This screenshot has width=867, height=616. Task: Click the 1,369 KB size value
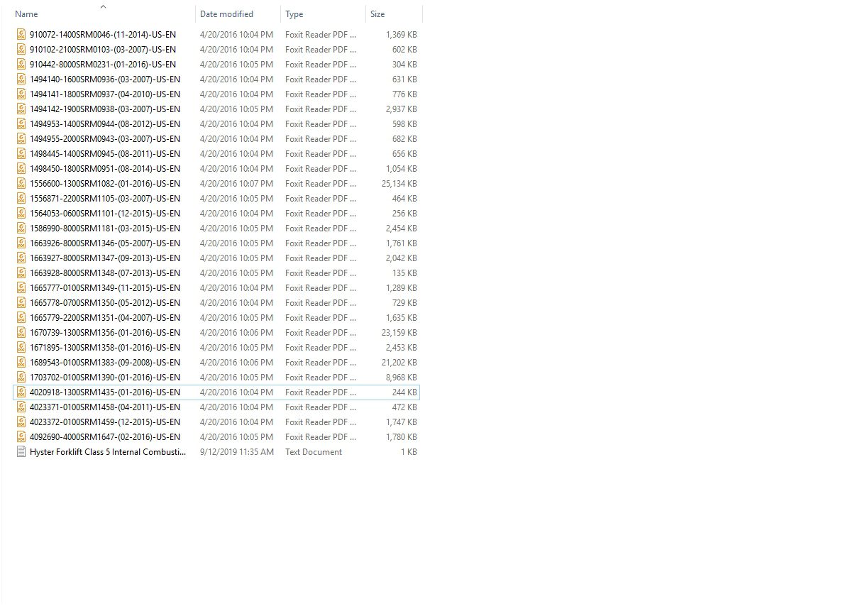coord(401,34)
